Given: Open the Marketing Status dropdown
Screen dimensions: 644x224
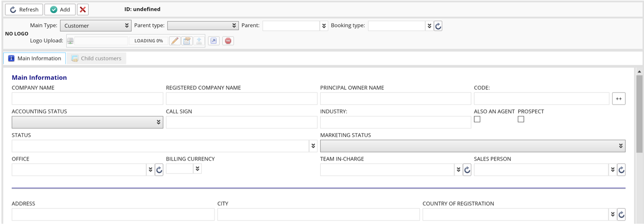Looking at the screenshot, I should pos(472,146).
